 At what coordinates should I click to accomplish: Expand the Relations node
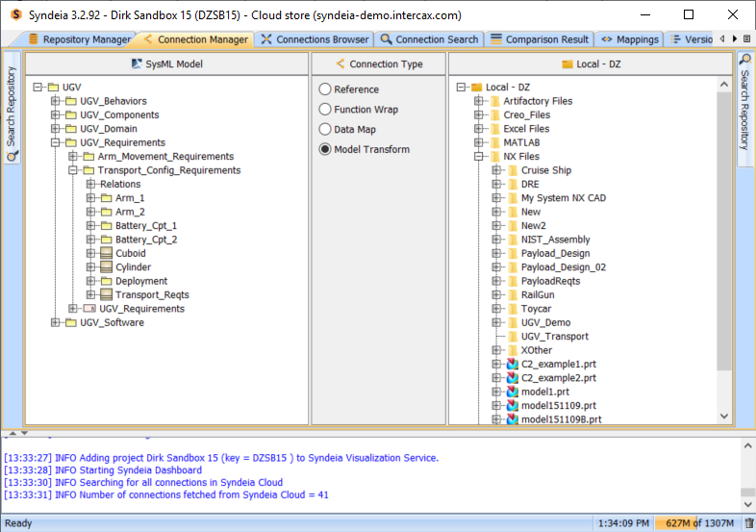tap(90, 185)
